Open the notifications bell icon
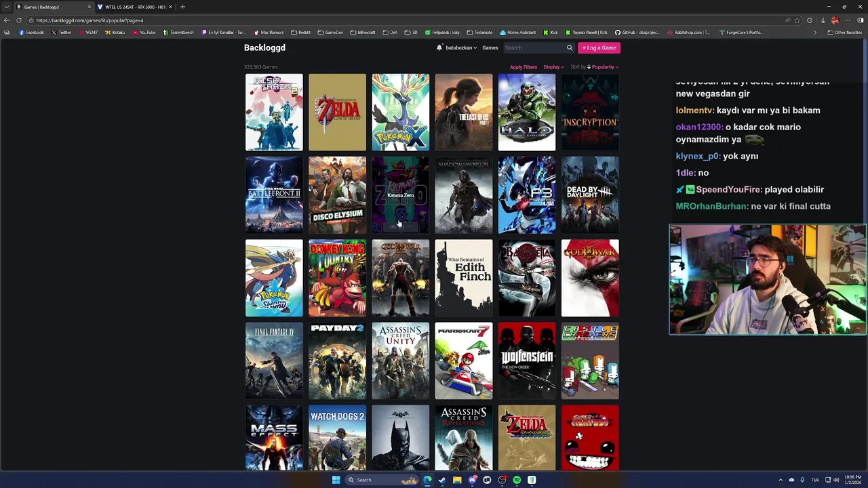This screenshot has height=488, width=868. pyautogui.click(x=439, y=47)
